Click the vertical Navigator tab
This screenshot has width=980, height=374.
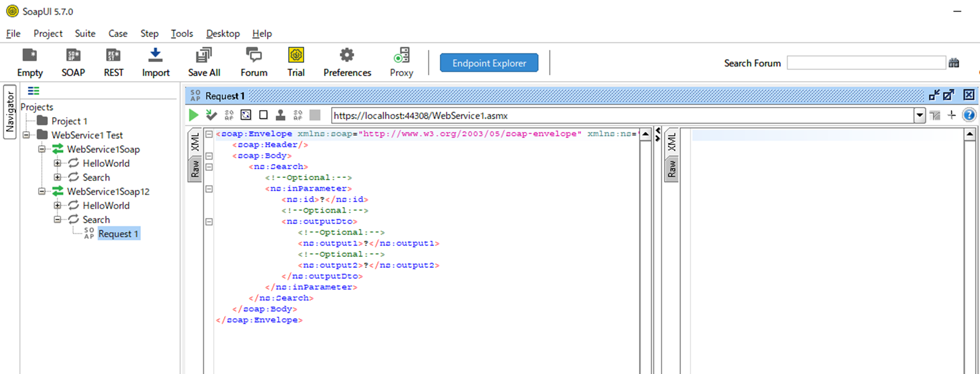point(10,112)
